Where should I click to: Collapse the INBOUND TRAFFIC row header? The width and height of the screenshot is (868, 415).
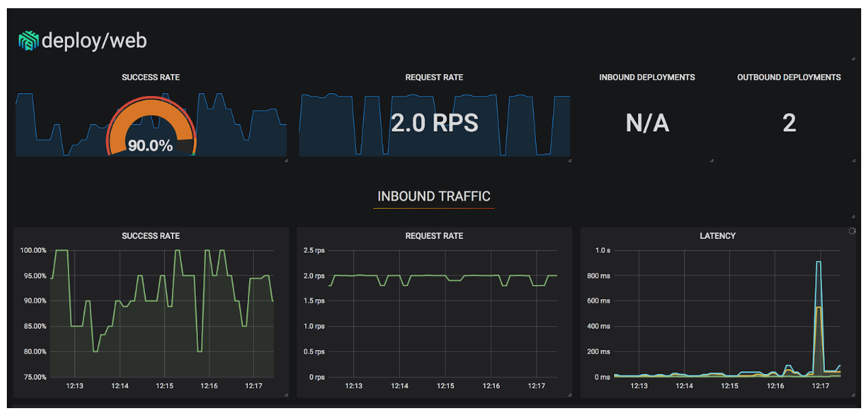click(x=434, y=197)
